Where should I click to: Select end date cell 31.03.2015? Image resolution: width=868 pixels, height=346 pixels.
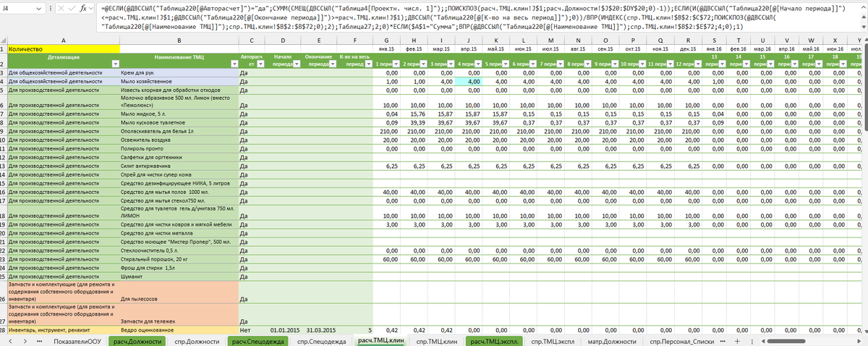pos(319,330)
